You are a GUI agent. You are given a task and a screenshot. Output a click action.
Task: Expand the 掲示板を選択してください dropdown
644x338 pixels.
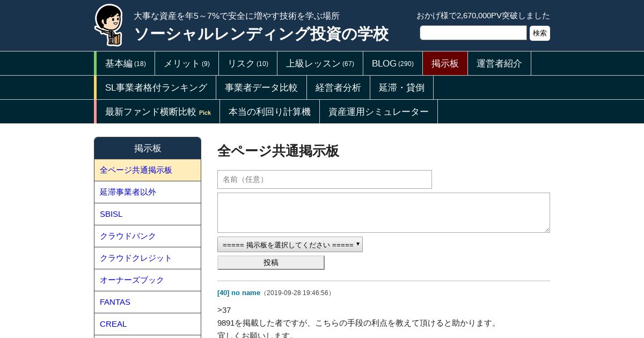point(290,245)
